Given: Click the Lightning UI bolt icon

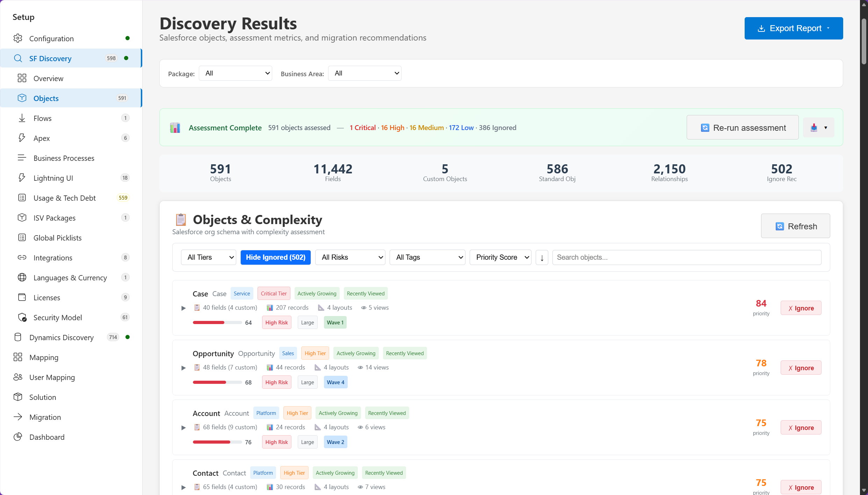Looking at the screenshot, I should coord(22,178).
